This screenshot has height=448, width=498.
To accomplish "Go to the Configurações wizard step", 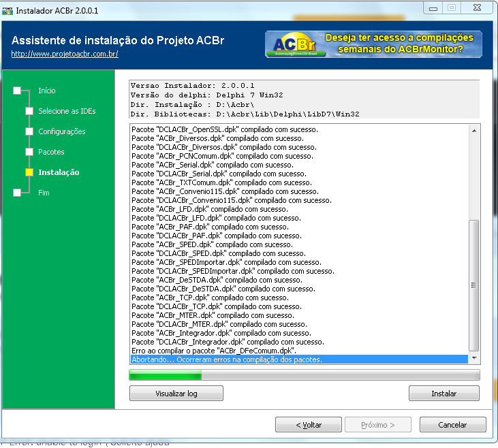I will 61,131.
